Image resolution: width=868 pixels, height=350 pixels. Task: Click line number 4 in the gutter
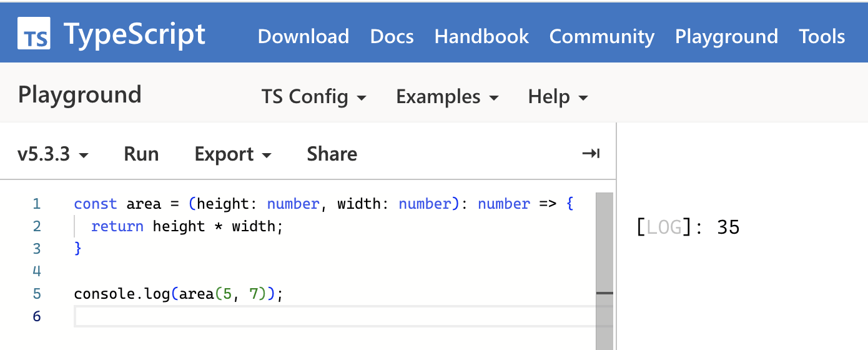[36, 271]
